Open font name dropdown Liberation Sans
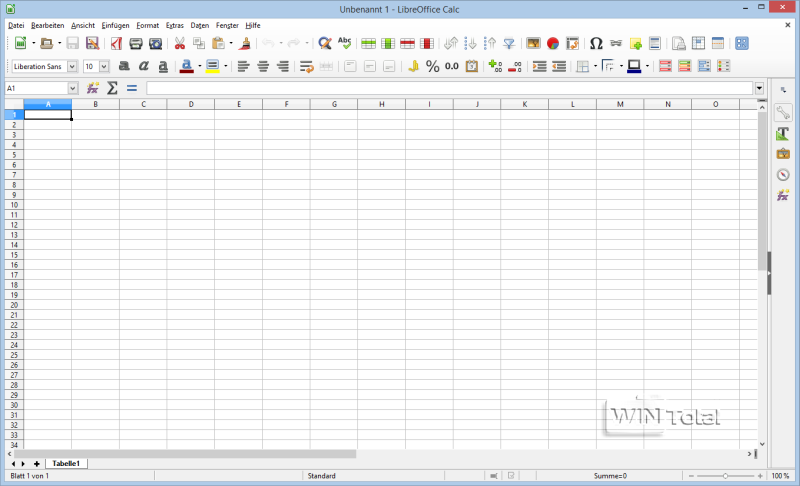The width and height of the screenshot is (800, 486). point(72,66)
